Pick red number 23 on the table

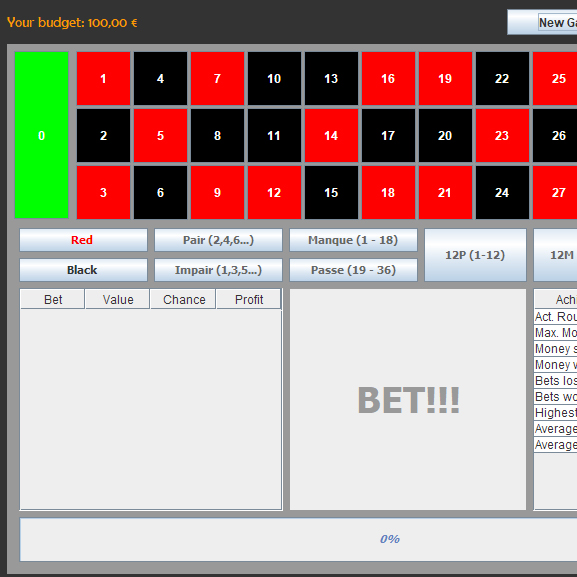tap(502, 135)
